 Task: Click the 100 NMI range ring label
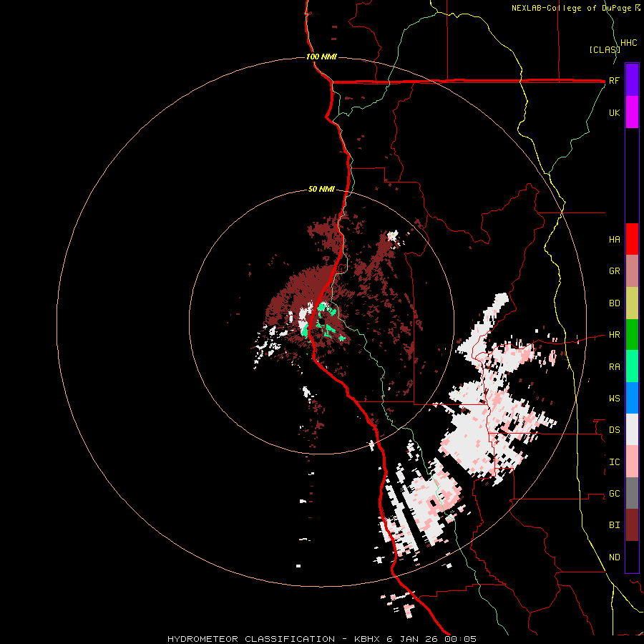pyautogui.click(x=321, y=57)
